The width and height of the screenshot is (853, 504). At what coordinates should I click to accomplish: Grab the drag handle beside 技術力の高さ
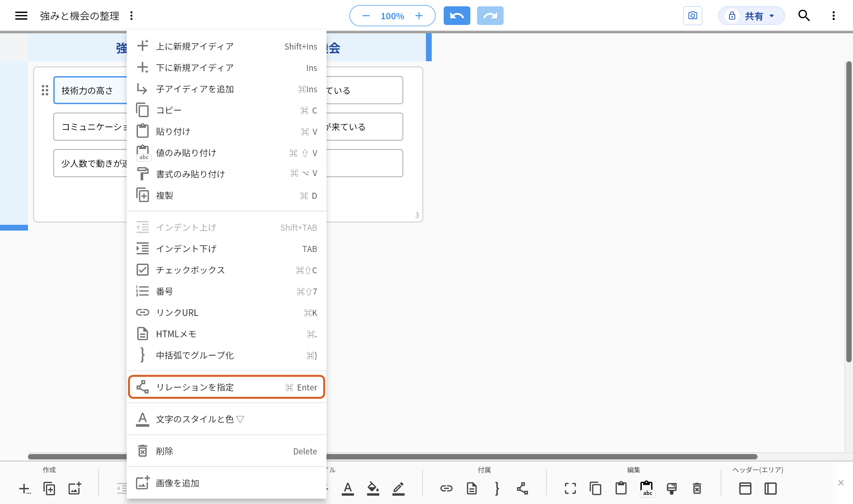tap(45, 90)
